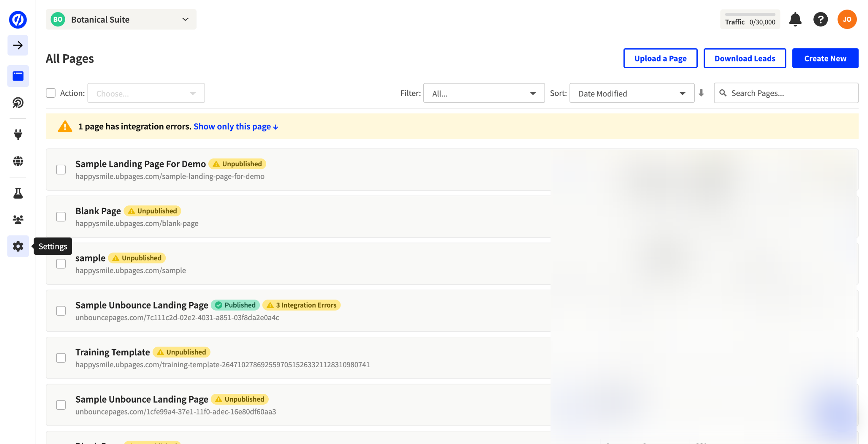Open the Action 'Choose...' dropdown
The height and width of the screenshot is (444, 868).
point(146,93)
